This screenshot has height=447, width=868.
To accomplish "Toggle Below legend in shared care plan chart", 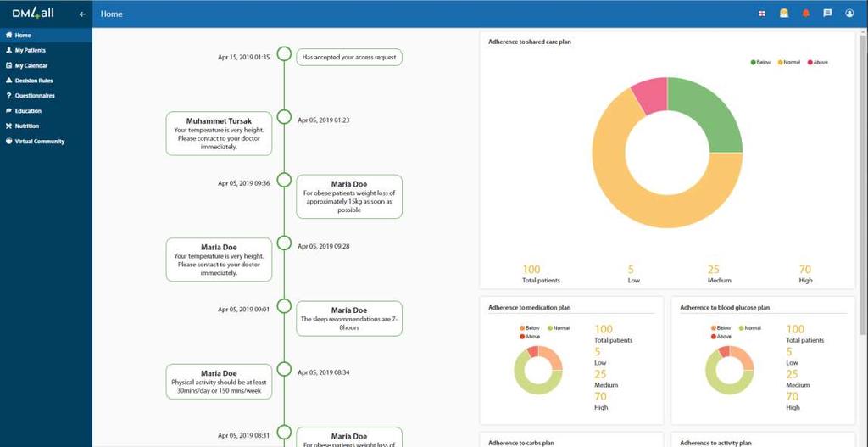I will pos(760,63).
